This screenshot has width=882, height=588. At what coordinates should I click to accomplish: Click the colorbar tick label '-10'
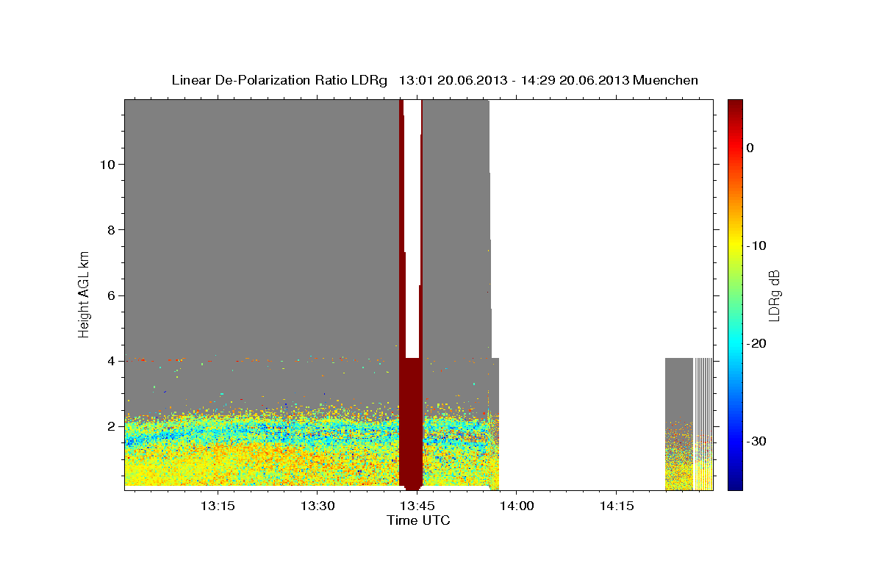click(757, 245)
